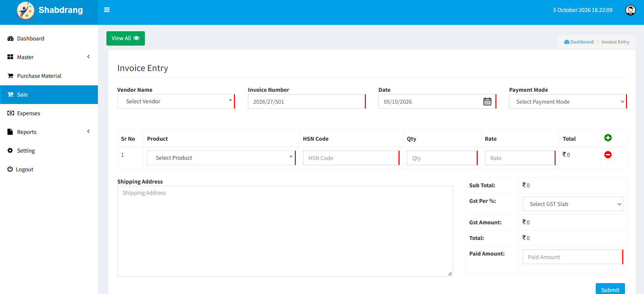
Task: Select the Expenses menu item
Action: point(49,113)
